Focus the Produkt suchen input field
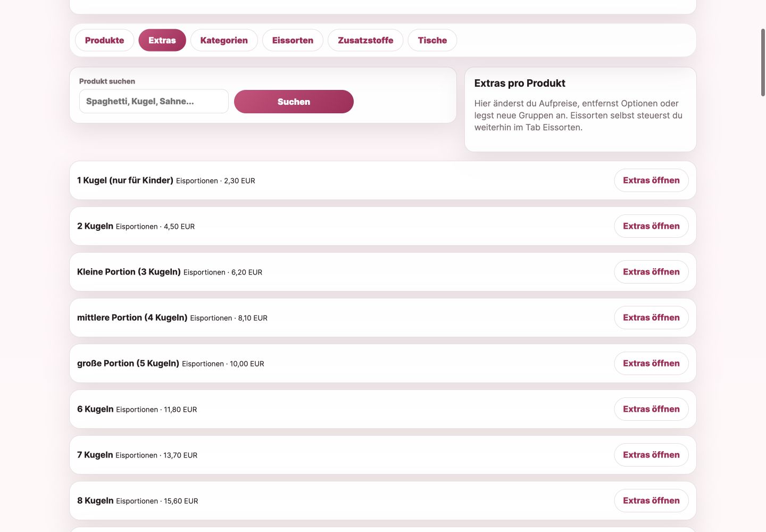Viewport: 766px width, 532px height. 154,101
